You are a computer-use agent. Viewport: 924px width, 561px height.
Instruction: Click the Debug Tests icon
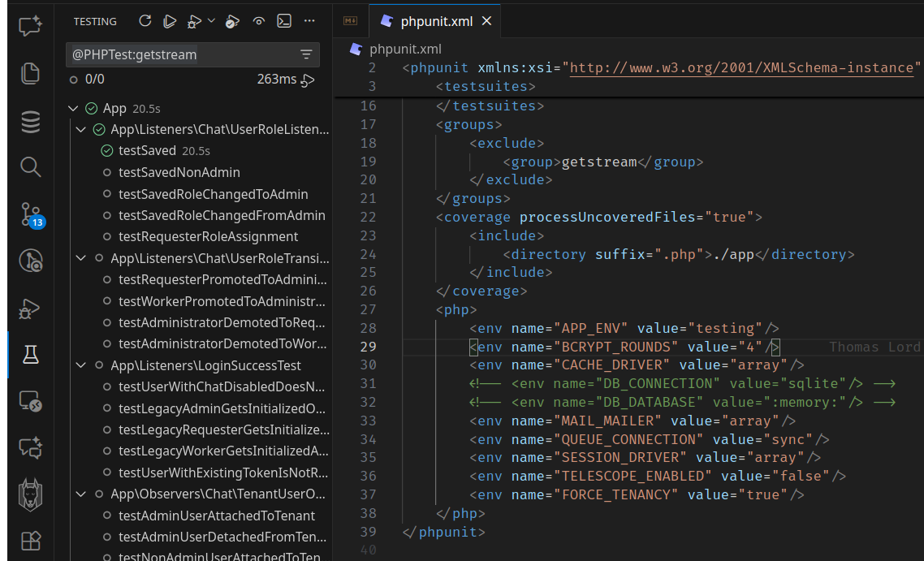195,21
